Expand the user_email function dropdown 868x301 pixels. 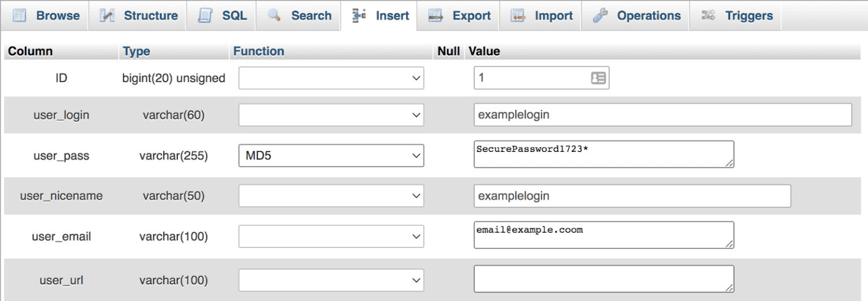[x=331, y=237]
